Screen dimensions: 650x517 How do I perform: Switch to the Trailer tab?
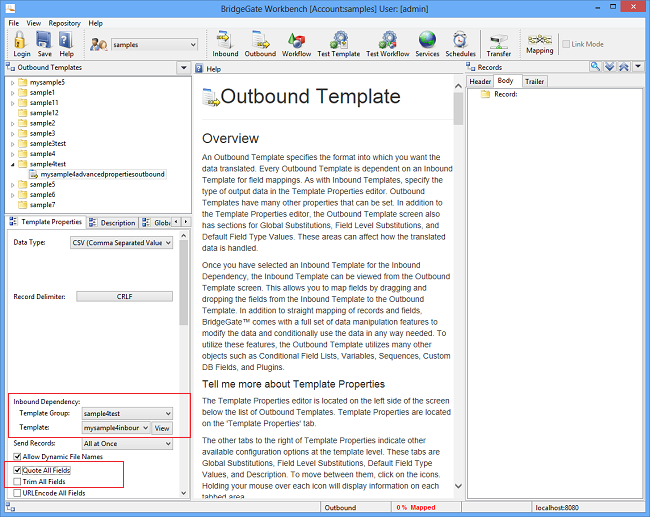point(534,82)
